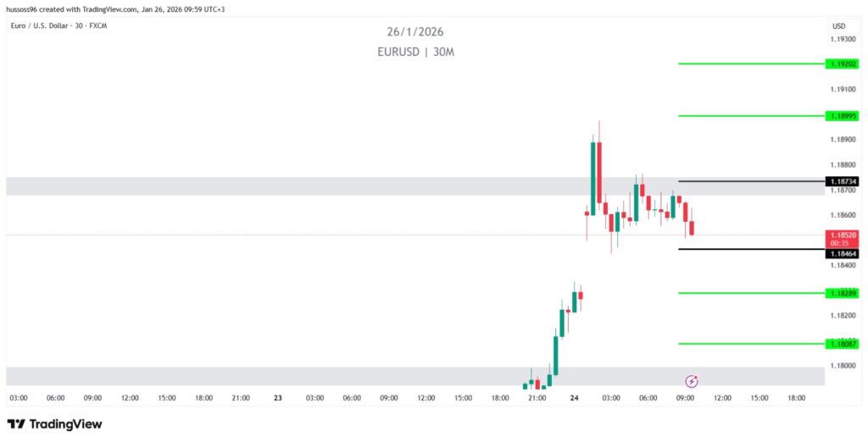Screen dimensions: 868x442
Task: Click the TradingView logo at bottom
Action: [x=54, y=423]
